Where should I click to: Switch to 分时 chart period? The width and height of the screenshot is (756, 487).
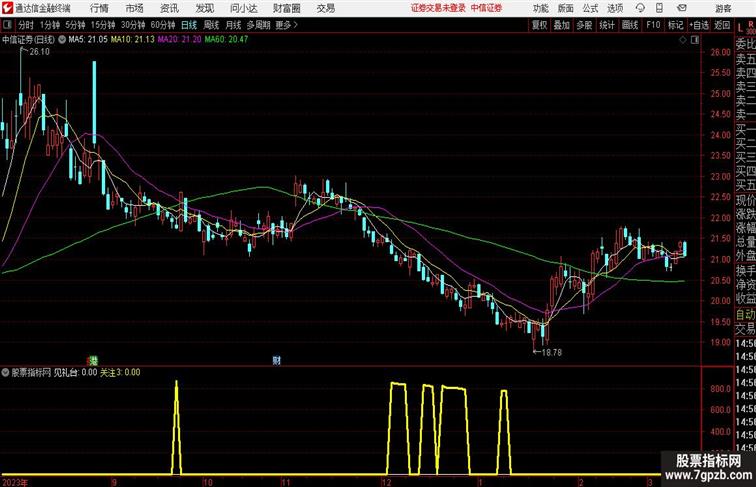[x=26, y=25]
